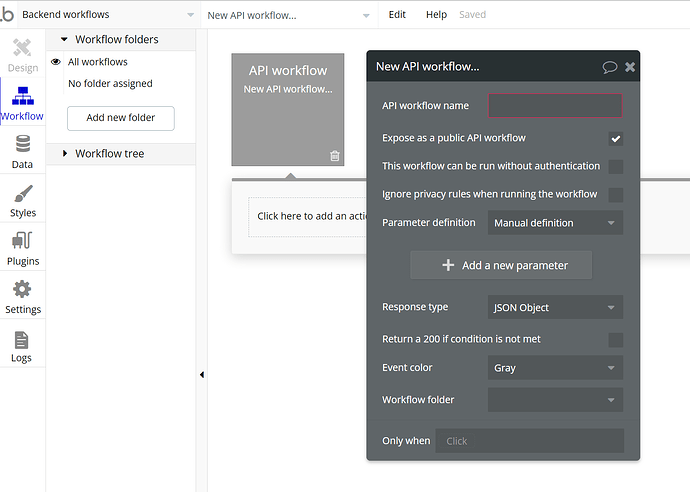This screenshot has width=690, height=492.
Task: Open the Design tab icon
Action: [22, 48]
